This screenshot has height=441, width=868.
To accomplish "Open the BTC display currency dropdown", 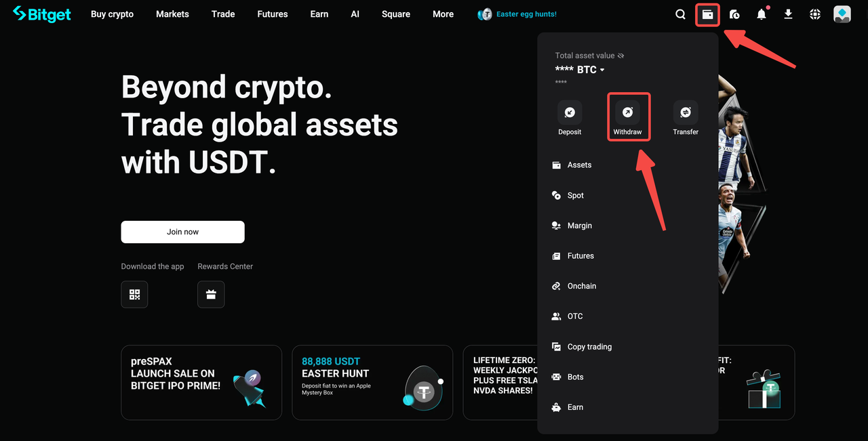I will [x=587, y=69].
